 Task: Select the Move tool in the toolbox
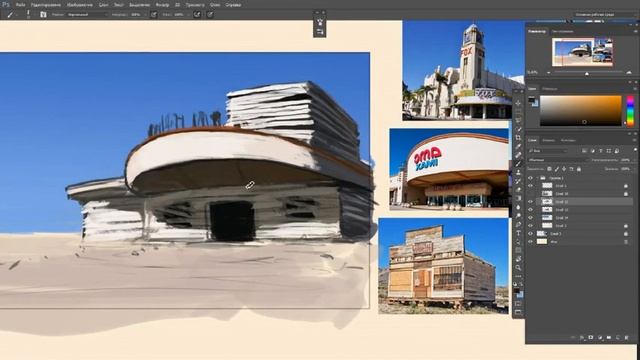pyautogui.click(x=518, y=102)
